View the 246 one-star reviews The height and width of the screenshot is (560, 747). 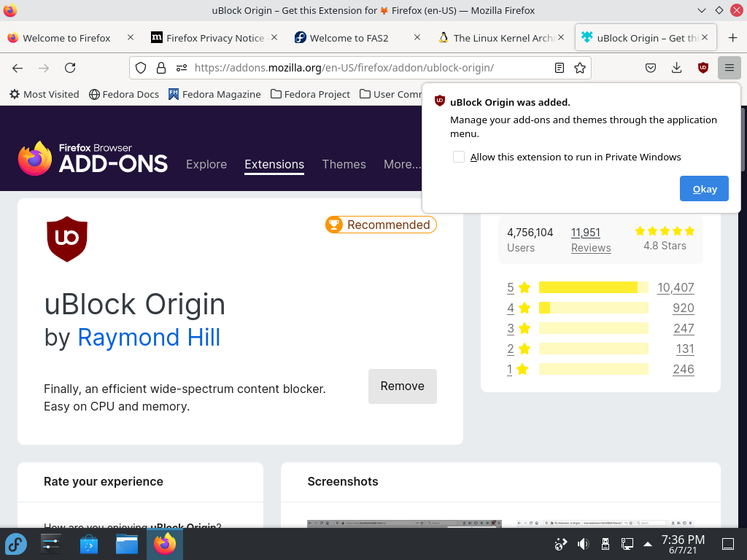tap(683, 370)
